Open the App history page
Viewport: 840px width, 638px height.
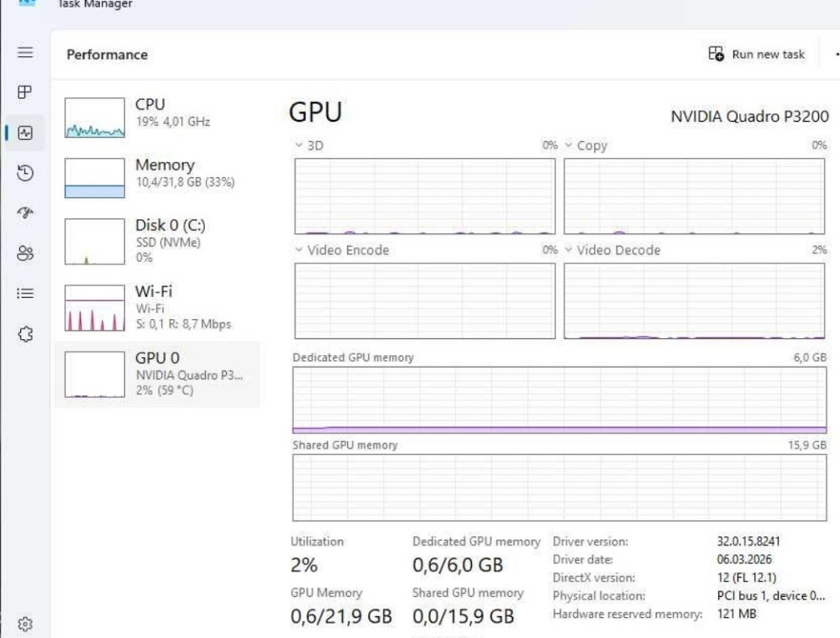(x=25, y=173)
